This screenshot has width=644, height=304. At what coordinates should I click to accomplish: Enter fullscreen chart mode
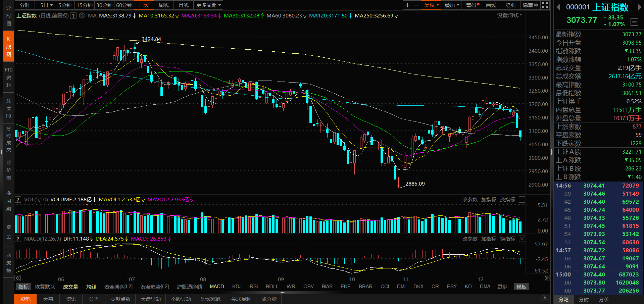pos(545,5)
